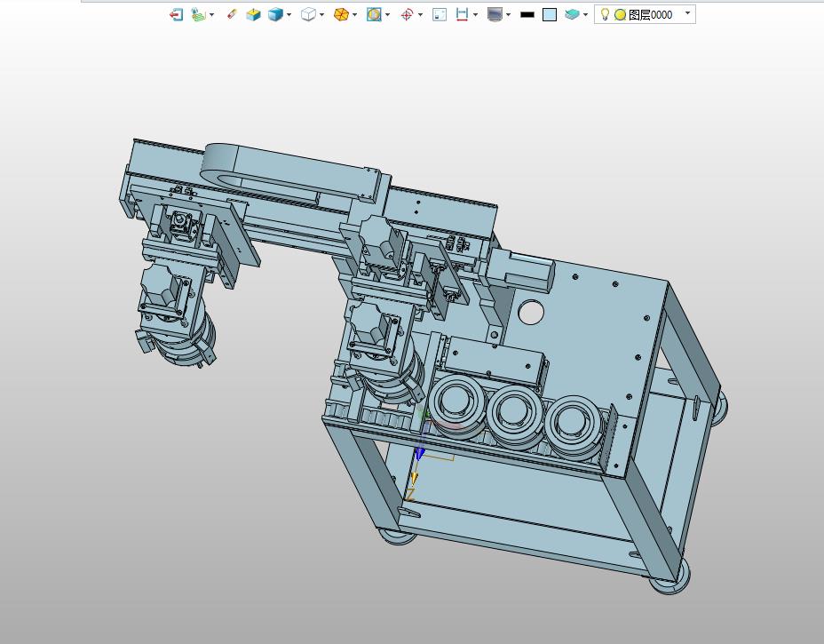Click the red crosshair target icon
The width and height of the screenshot is (824, 644).
click(x=407, y=14)
